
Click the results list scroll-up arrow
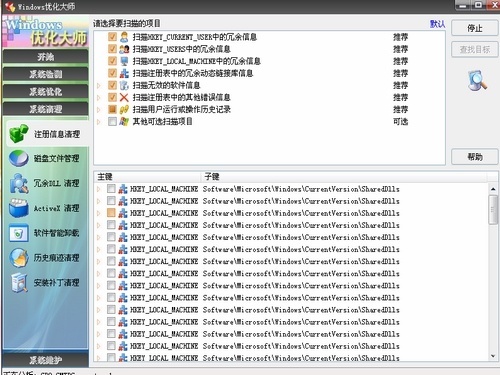tap(493, 189)
